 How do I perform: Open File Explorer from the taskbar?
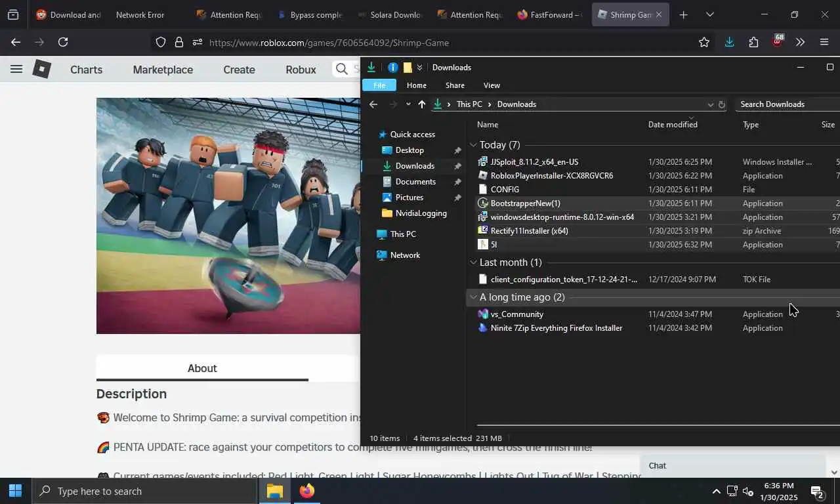click(x=274, y=491)
